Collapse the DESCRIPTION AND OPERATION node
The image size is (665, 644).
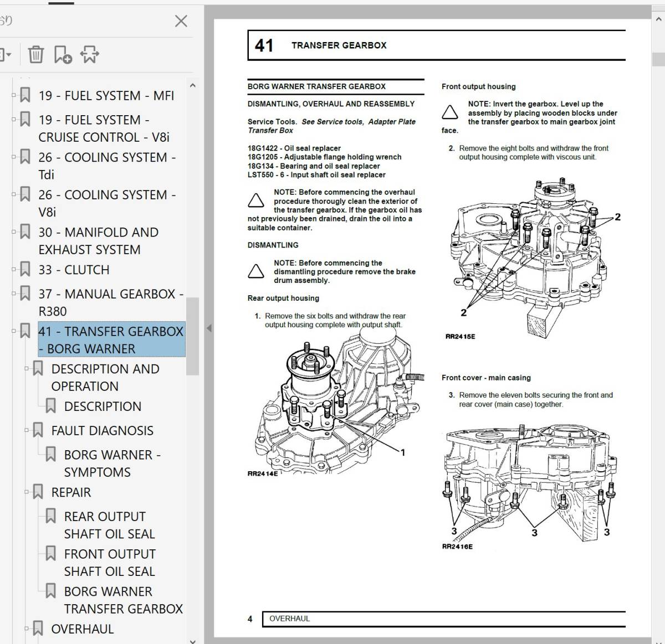(x=27, y=369)
